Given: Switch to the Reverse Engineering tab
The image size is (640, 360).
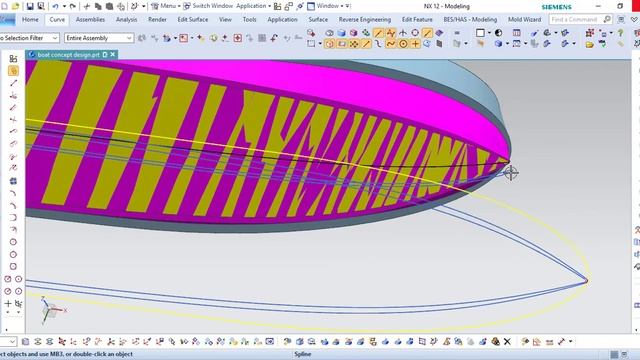Looking at the screenshot, I should pos(364,19).
